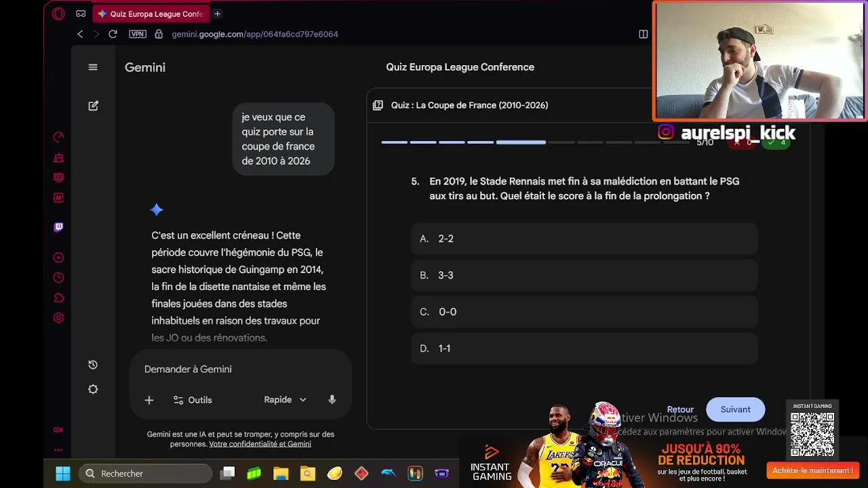Add files with the plus button
Viewport: 868px width, 488px height.
[x=149, y=400]
